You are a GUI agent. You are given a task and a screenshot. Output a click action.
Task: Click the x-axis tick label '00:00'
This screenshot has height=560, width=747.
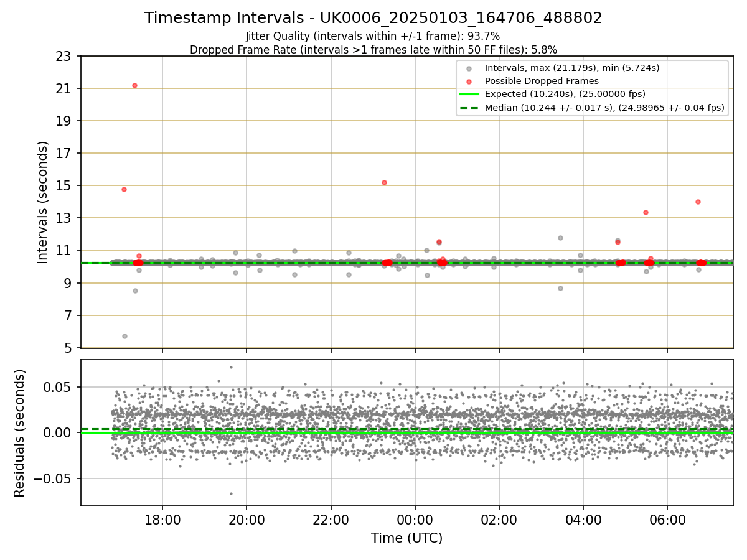tap(415, 520)
